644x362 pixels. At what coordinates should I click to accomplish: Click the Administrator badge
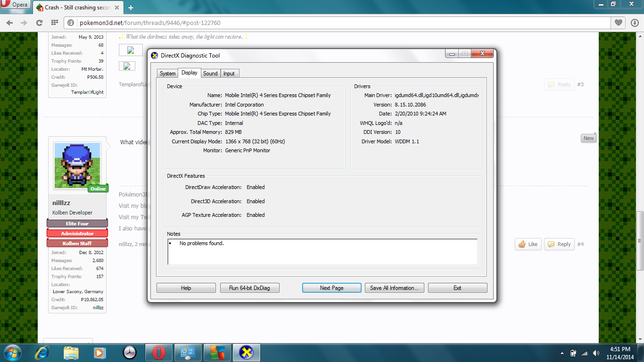coord(77,233)
